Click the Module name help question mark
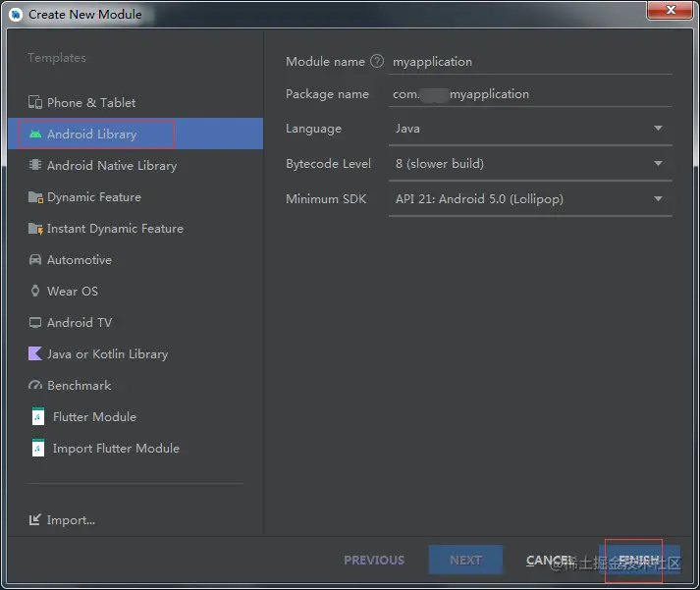Viewport: 700px width, 590px height. (377, 61)
